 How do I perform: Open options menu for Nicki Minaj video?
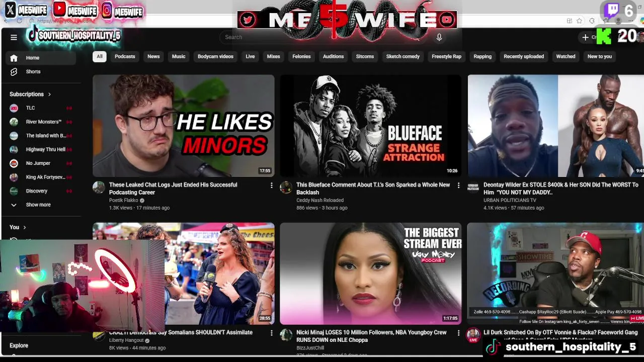click(458, 333)
